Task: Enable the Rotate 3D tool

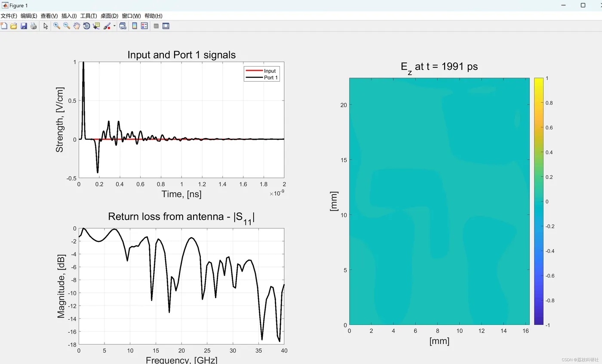Action: point(86,26)
